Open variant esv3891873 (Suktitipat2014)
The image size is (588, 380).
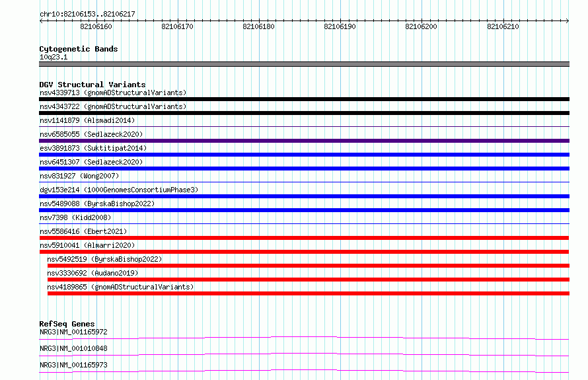(x=93, y=148)
